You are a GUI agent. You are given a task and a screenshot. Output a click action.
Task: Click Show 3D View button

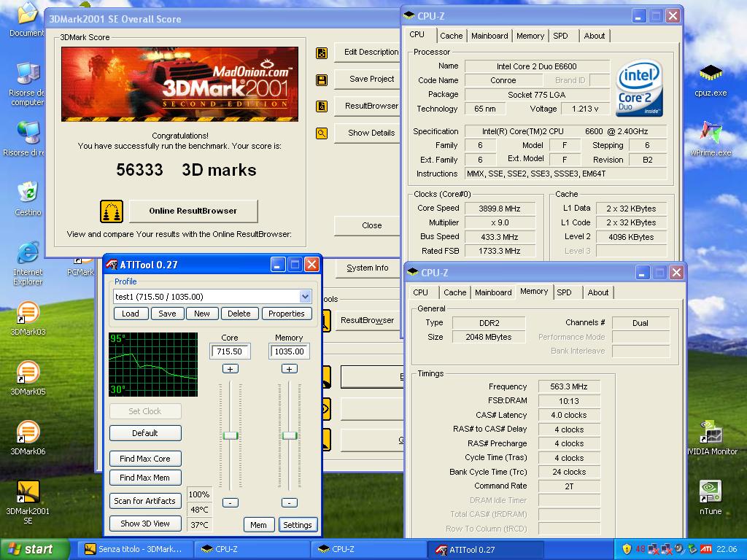145,524
